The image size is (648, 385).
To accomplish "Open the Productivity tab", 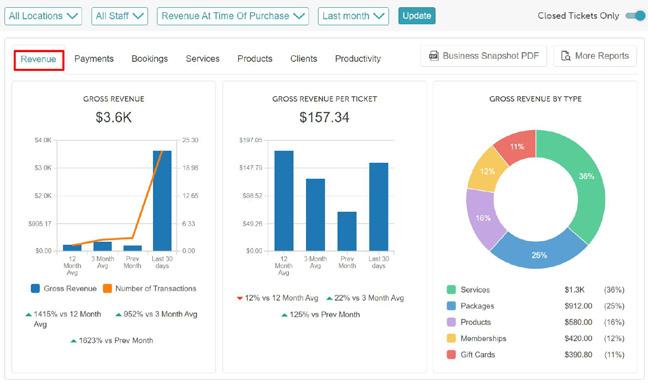I will (358, 59).
